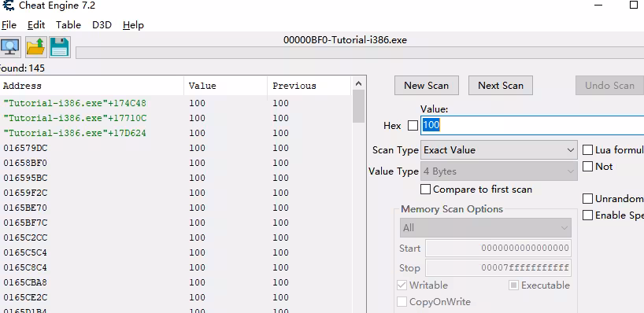Click the Stop address field
This screenshot has height=313, width=644.
coord(498,268)
